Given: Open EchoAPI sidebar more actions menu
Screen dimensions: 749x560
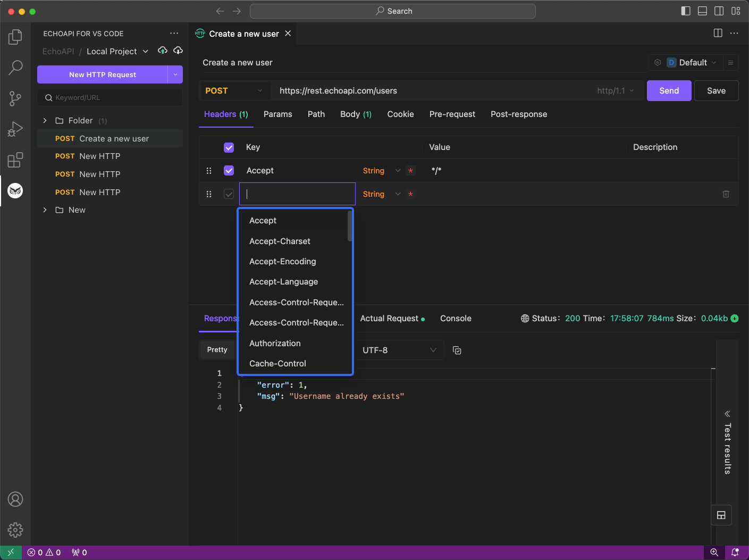Looking at the screenshot, I should (x=174, y=33).
